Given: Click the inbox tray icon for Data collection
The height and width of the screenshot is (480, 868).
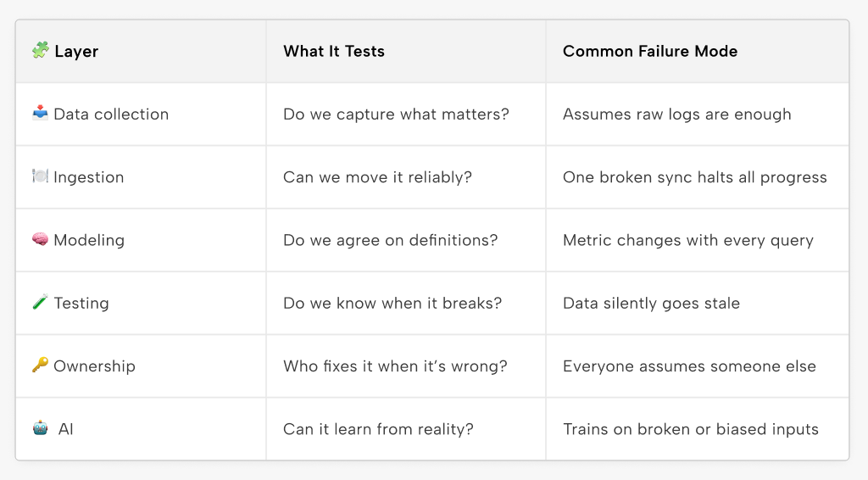Looking at the screenshot, I should [x=40, y=113].
